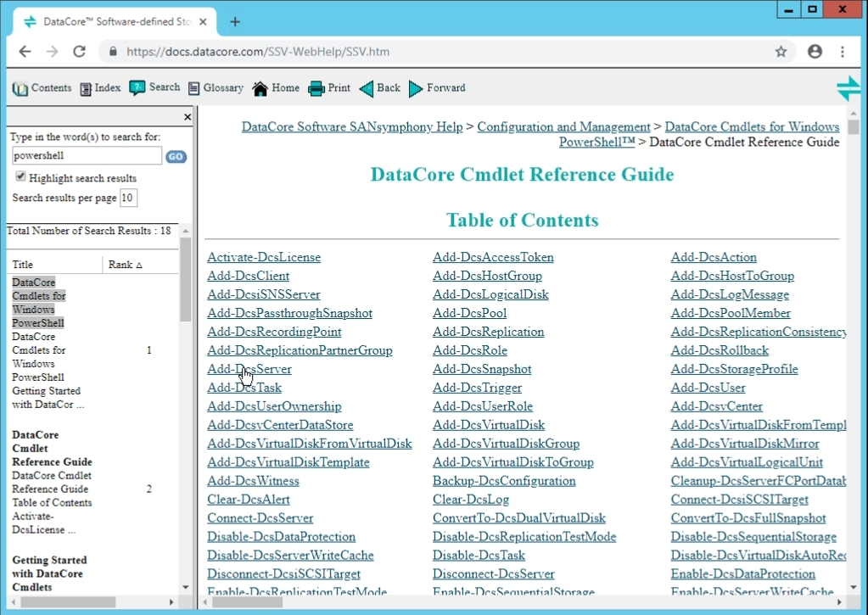The width and height of the screenshot is (868, 615).
Task: Open the Add-DcsRole link
Action: click(469, 349)
